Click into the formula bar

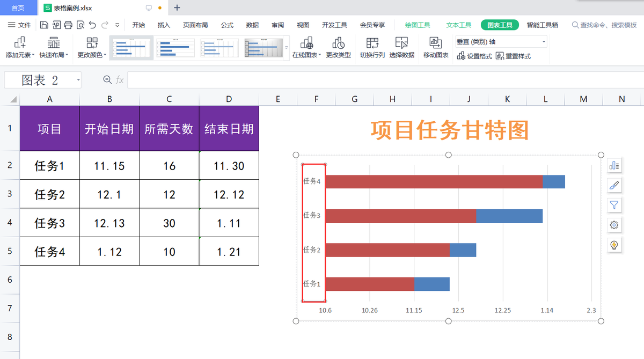pos(385,80)
